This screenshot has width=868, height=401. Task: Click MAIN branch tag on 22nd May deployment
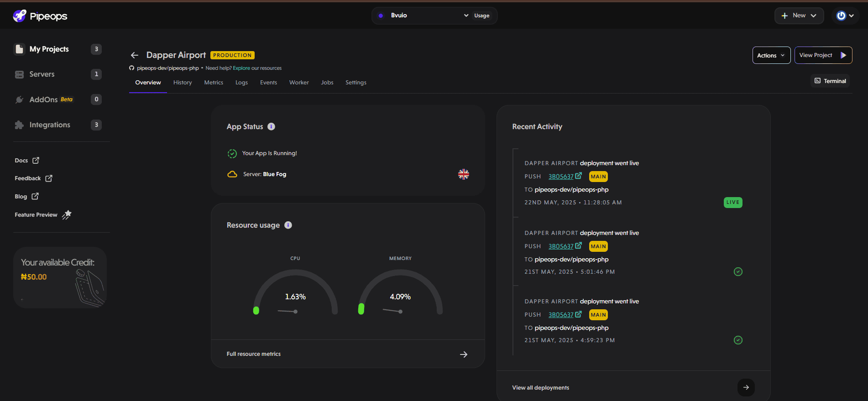click(x=598, y=177)
